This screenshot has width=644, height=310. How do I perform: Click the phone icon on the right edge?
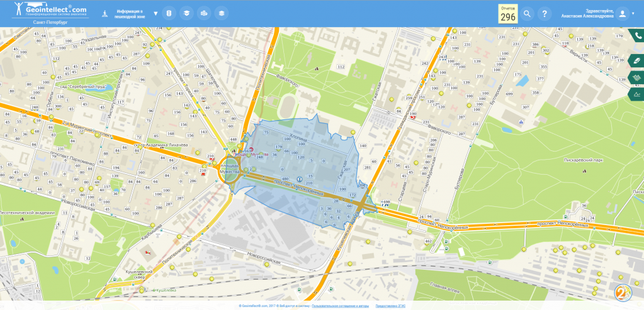coord(637,36)
